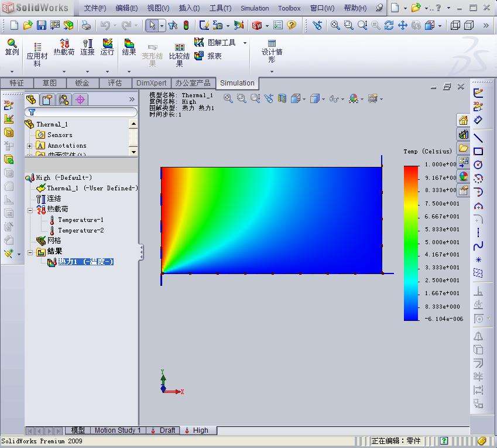The height and width of the screenshot is (448, 497).
Task: Switch to the FeatureManager tree tab
Action: click(x=31, y=100)
